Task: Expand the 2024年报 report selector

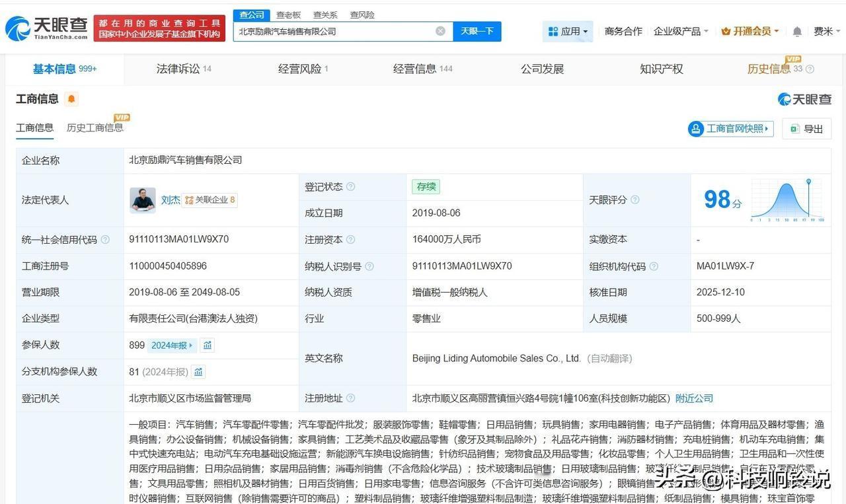Action: click(x=172, y=345)
